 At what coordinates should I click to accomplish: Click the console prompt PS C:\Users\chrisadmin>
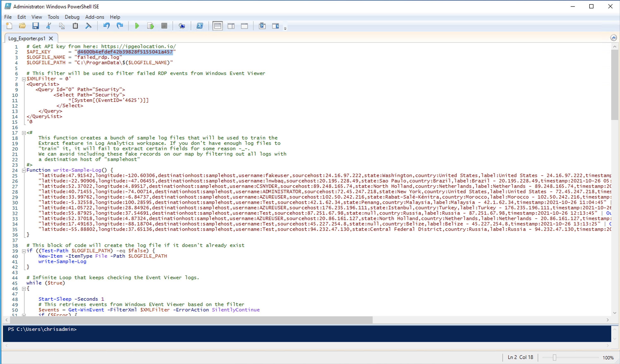(42, 329)
